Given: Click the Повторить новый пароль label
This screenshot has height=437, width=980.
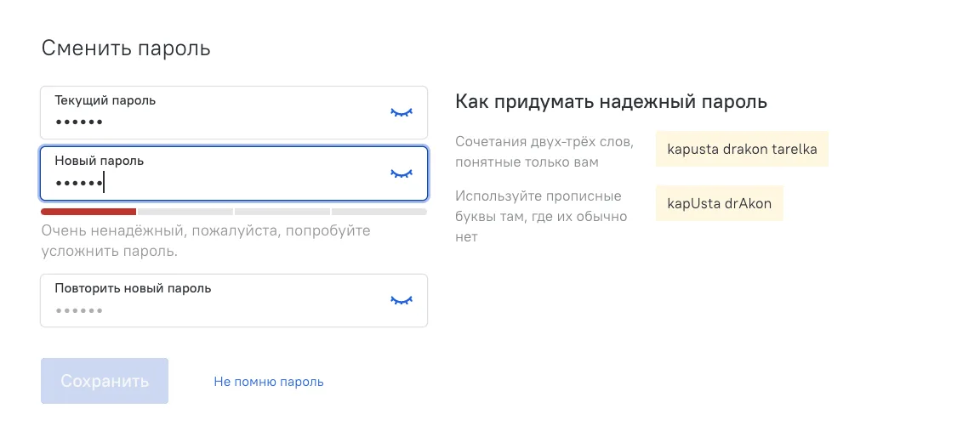Looking at the screenshot, I should (133, 288).
